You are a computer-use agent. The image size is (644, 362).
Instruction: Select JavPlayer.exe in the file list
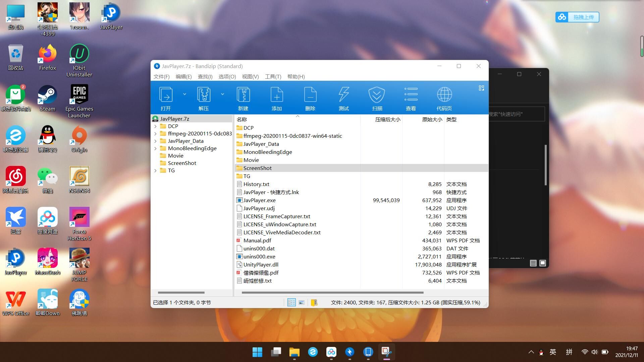(259, 200)
